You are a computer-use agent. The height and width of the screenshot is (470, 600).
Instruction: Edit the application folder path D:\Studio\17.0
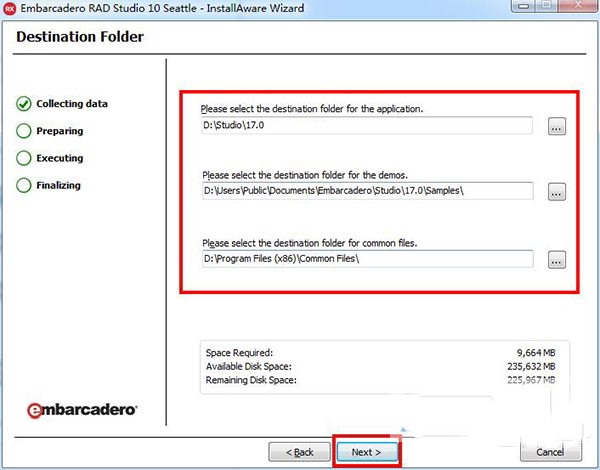(x=367, y=125)
